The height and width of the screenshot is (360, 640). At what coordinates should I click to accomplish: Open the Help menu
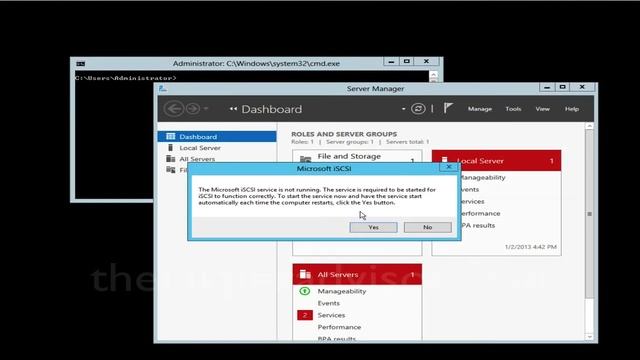pos(571,109)
